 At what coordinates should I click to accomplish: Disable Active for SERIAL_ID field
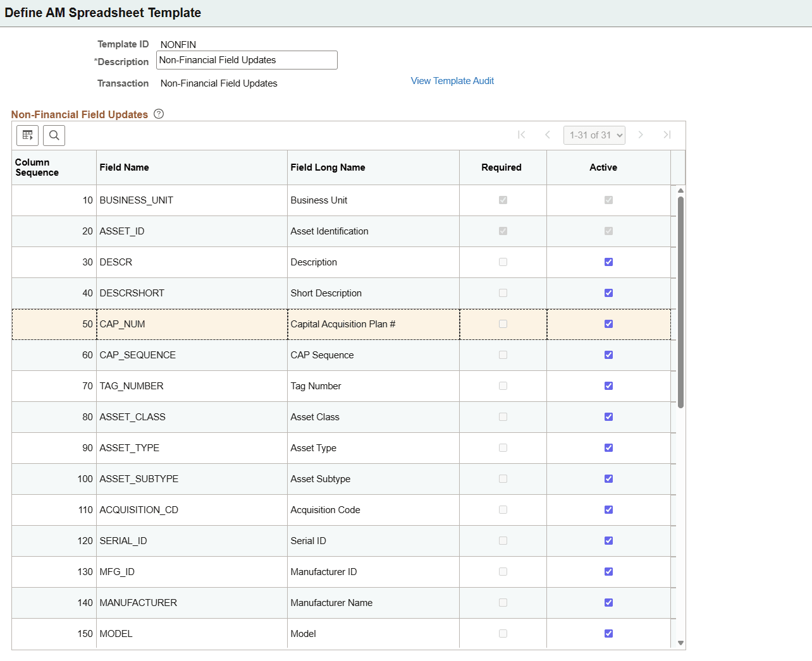tap(608, 541)
